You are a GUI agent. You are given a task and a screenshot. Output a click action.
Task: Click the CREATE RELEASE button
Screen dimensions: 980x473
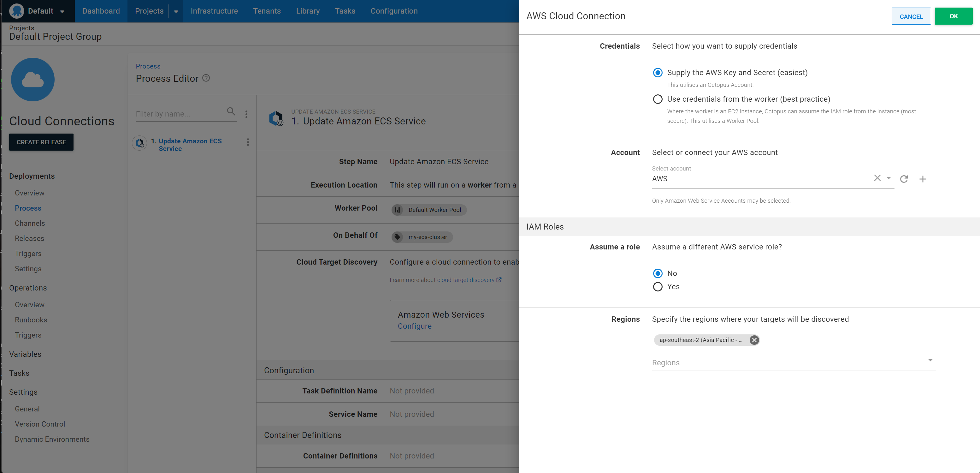point(41,142)
